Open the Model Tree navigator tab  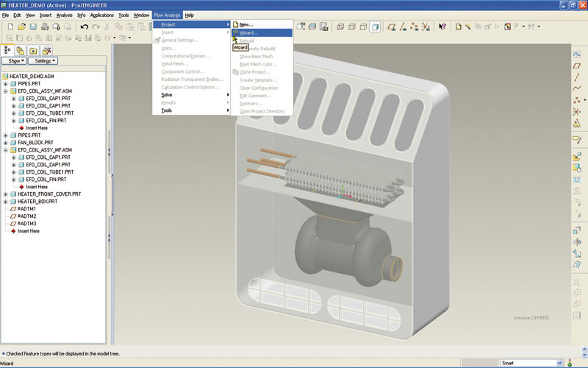click(7, 50)
